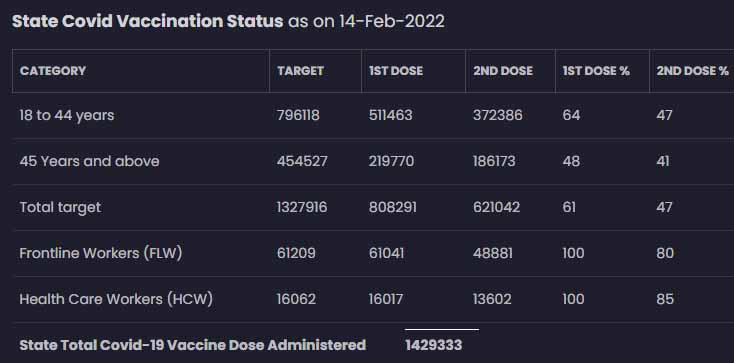Click the CATEGORY column header

[x=53, y=71]
